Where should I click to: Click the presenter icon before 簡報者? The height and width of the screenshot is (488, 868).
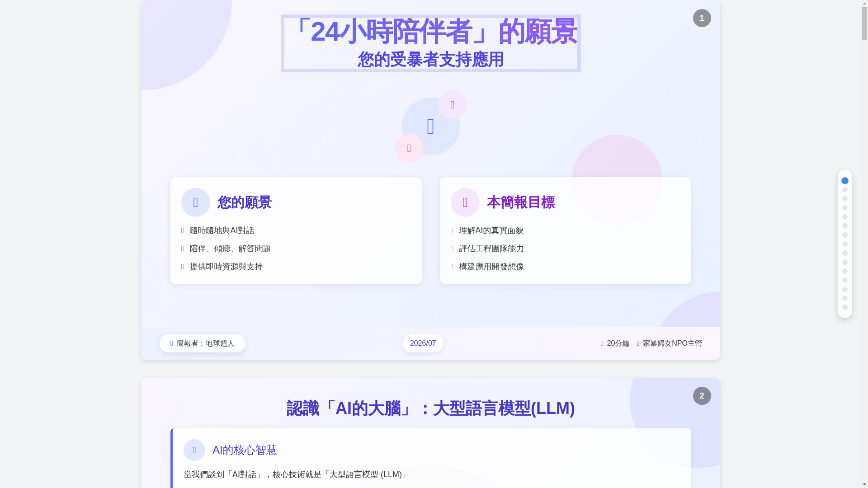coord(172,343)
